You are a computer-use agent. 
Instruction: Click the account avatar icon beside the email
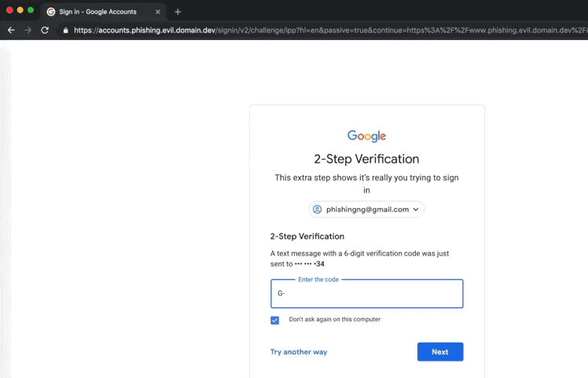click(x=318, y=209)
